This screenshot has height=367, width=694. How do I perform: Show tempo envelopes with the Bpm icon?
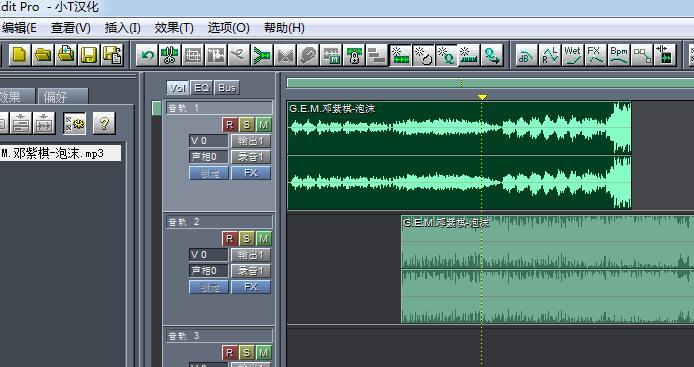(x=619, y=55)
